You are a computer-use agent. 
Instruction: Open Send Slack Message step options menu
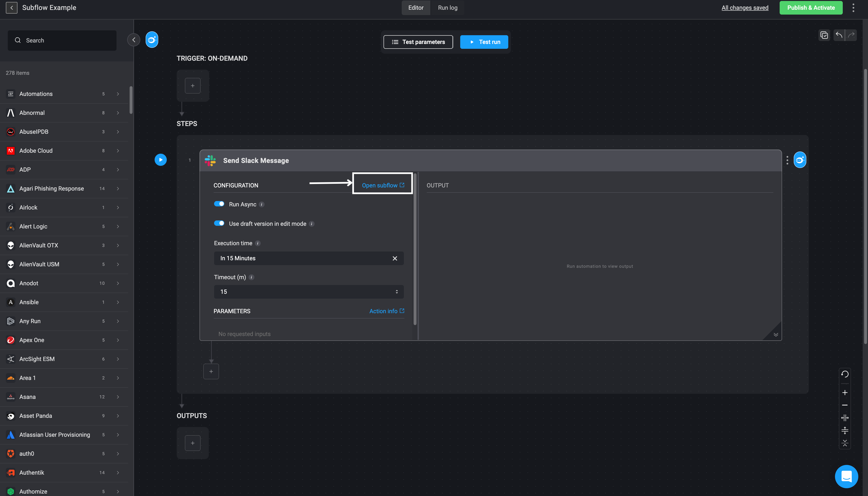click(x=787, y=160)
